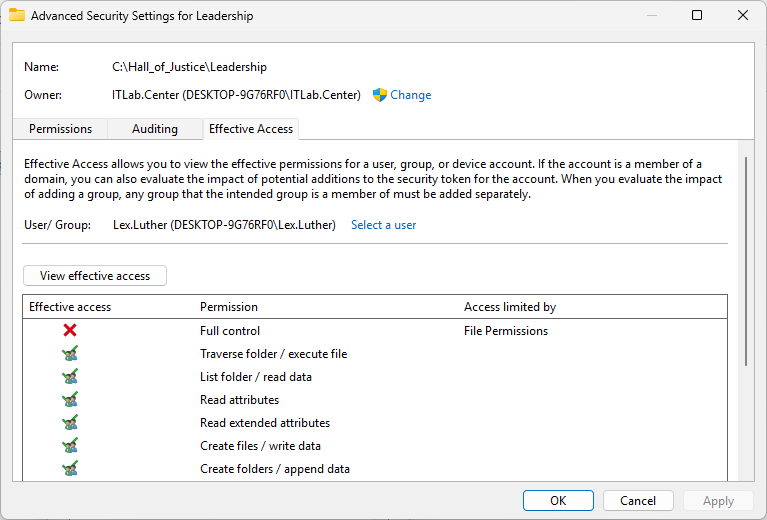Switch to the Permissions tab
This screenshot has width=767, height=520.
coord(60,129)
